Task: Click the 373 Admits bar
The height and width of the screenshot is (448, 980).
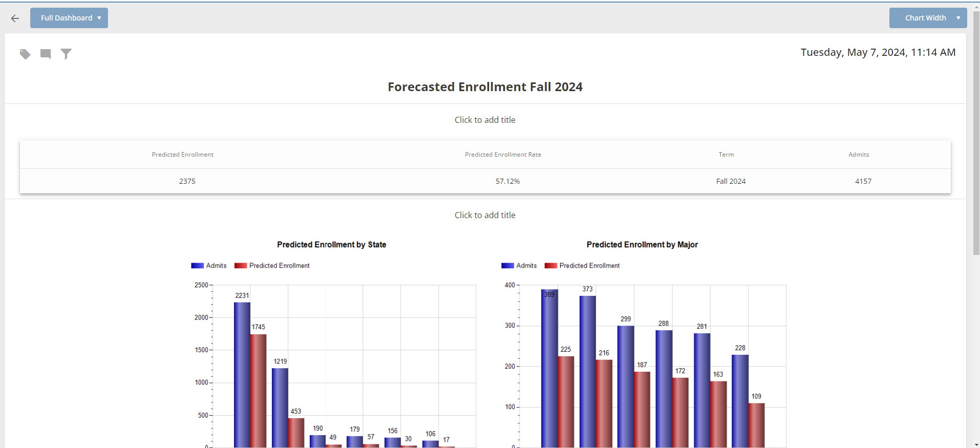Action: point(588,372)
